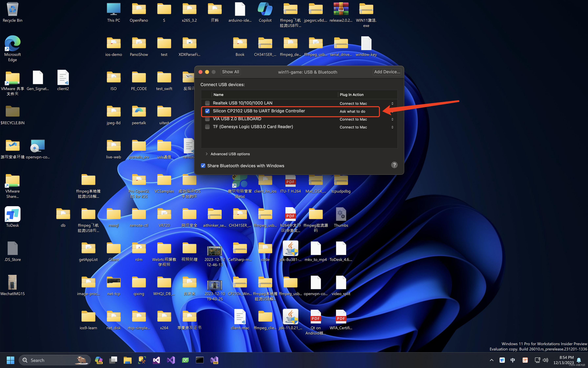The image size is (588, 368).
Task: Check the VIA USB 2.0 BILLBOARD checkbox
Action: click(x=207, y=119)
